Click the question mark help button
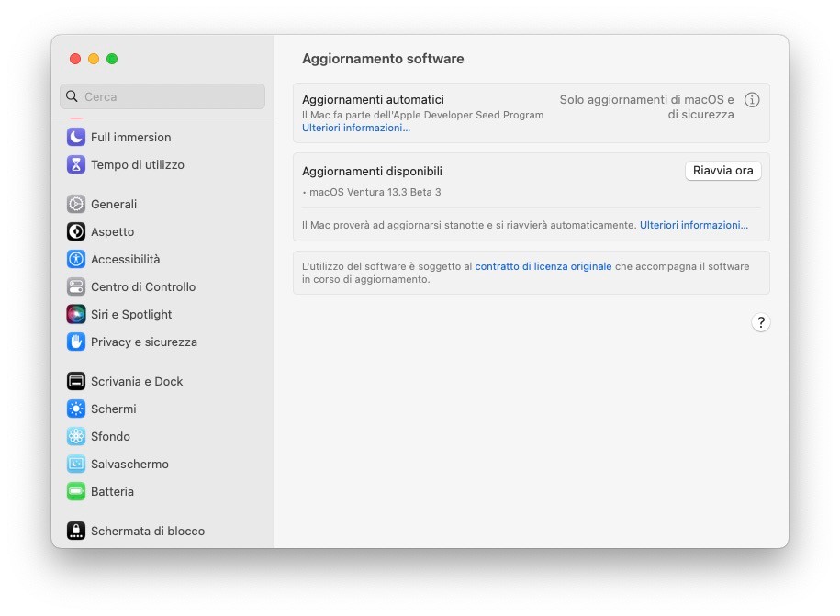The width and height of the screenshot is (840, 616). click(x=761, y=322)
